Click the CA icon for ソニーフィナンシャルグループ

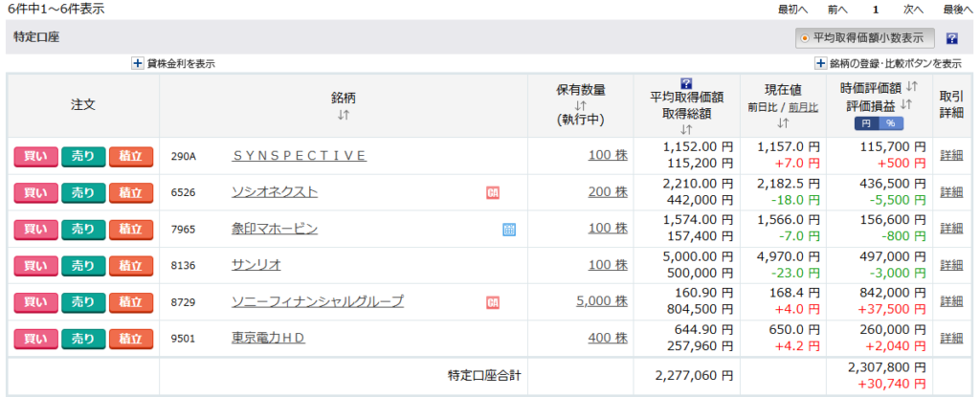[x=493, y=302]
